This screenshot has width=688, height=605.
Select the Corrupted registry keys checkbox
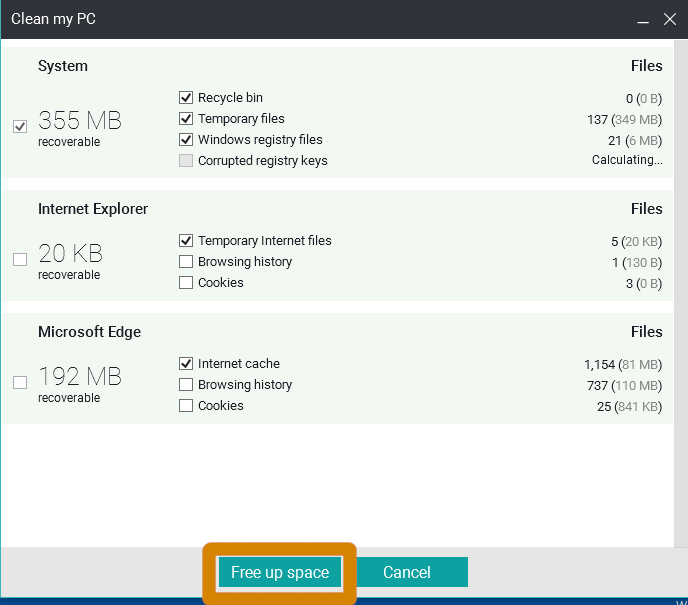[186, 161]
